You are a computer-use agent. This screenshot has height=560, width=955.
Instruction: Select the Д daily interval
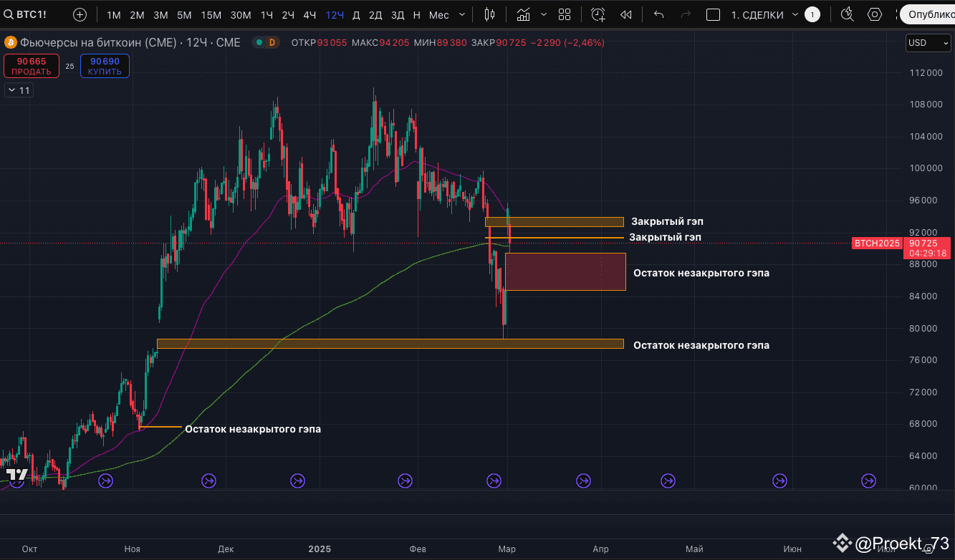coord(355,14)
